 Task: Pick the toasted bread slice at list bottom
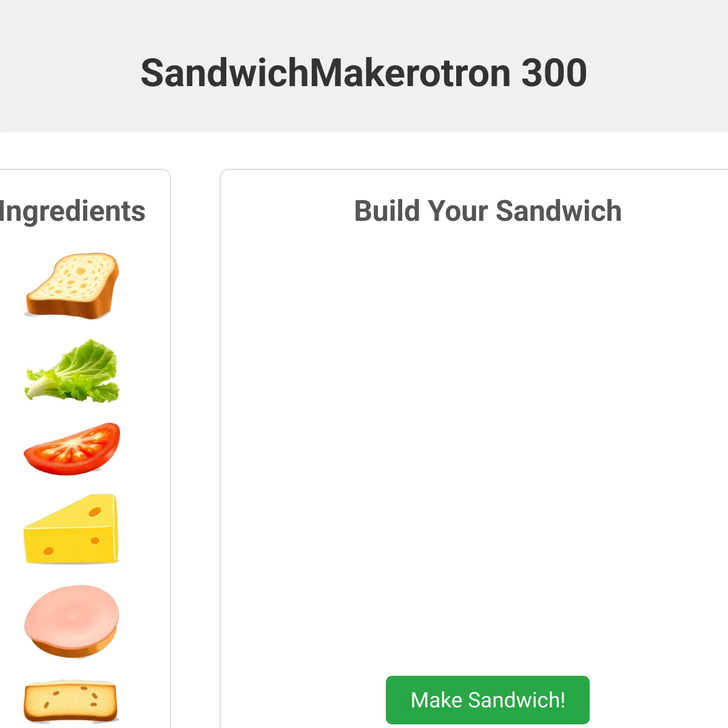pos(71,703)
